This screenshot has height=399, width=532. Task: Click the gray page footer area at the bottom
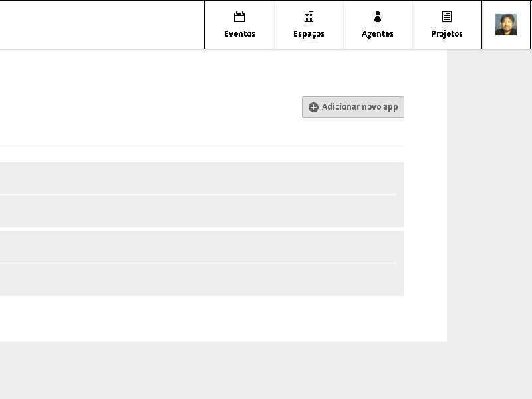266,371
